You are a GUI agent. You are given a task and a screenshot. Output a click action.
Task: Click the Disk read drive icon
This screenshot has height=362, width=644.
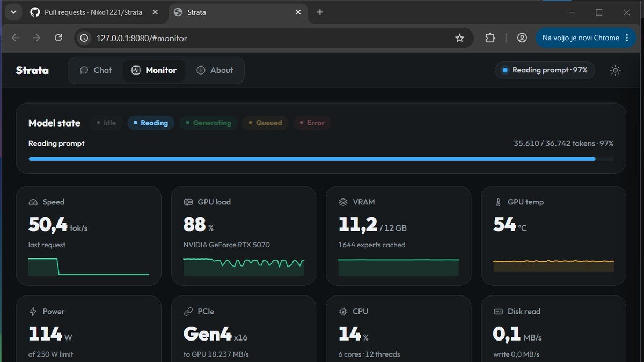(x=498, y=312)
